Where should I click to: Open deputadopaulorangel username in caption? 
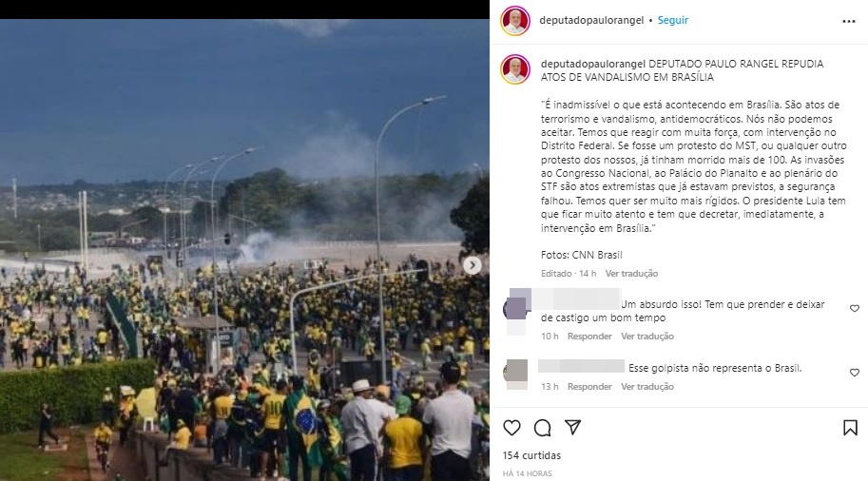pos(593,64)
